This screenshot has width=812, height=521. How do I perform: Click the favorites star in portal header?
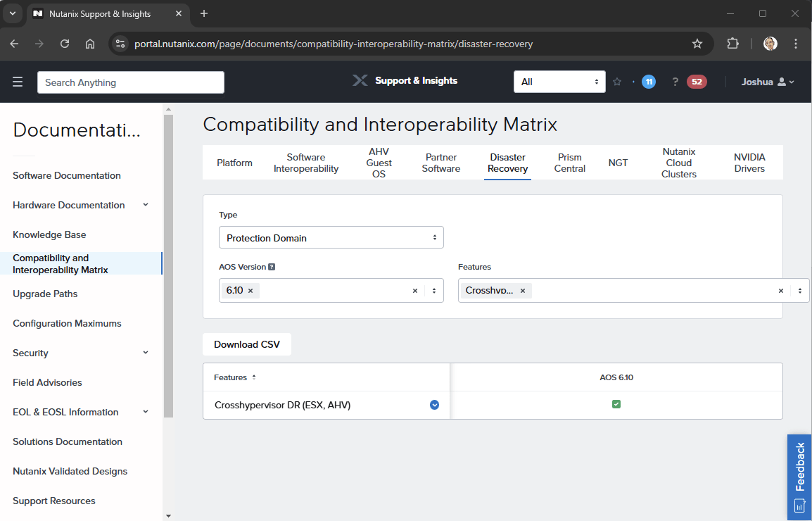pyautogui.click(x=617, y=82)
